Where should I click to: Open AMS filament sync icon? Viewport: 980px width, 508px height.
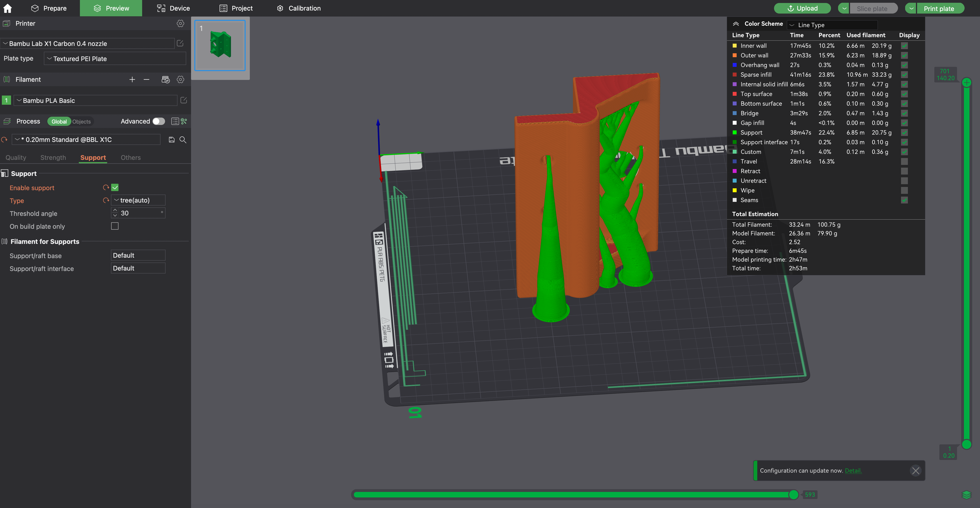166,79
